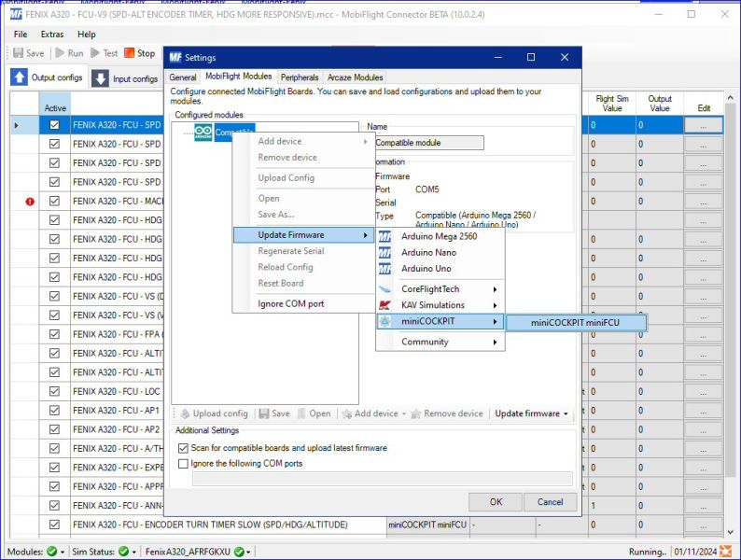Open the File menu
741x560 pixels.
[21, 34]
